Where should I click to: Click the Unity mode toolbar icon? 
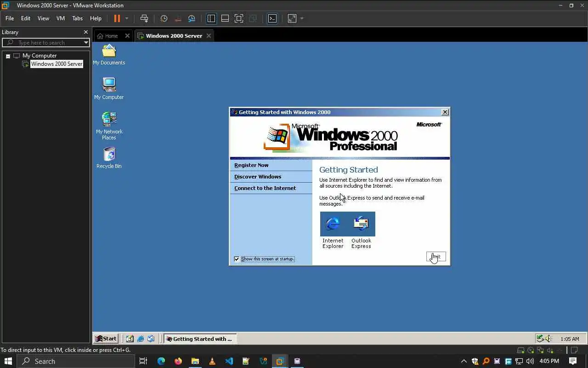click(253, 18)
